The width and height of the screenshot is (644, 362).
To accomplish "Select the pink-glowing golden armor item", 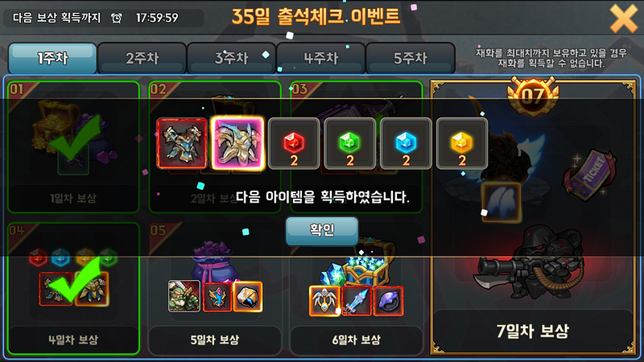I will pos(237,143).
